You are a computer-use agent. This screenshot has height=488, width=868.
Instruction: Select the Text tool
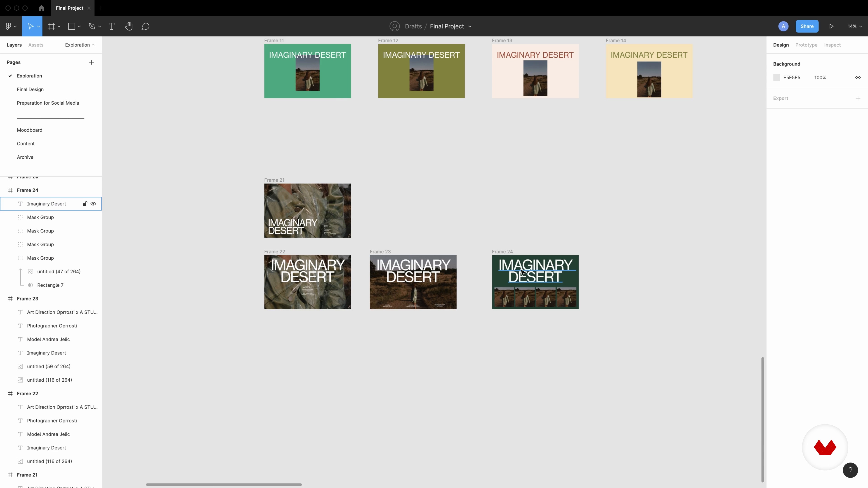[111, 26]
